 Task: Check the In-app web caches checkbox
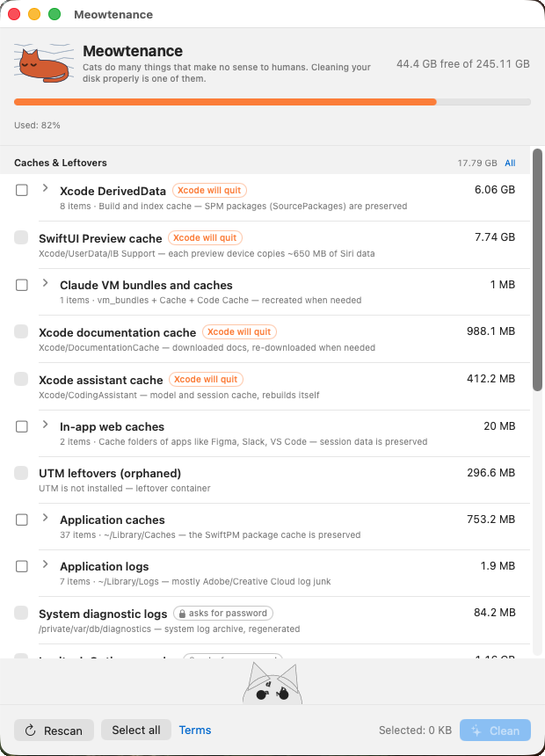(22, 426)
